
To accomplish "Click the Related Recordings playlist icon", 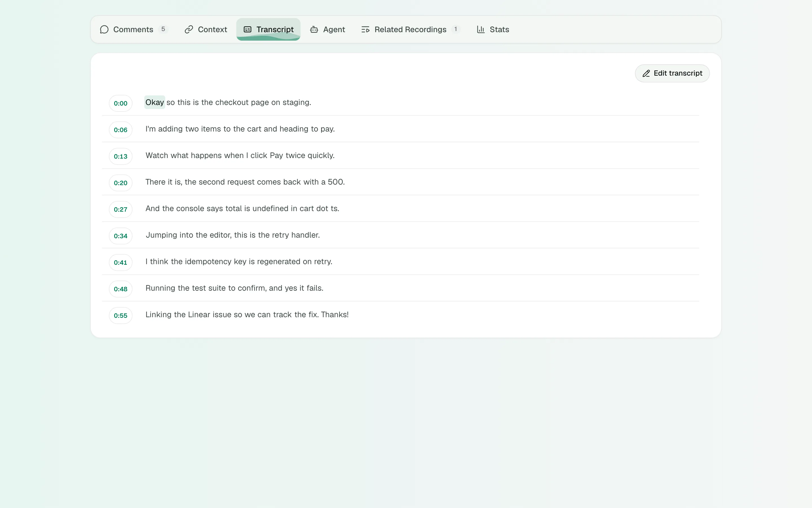I will click(x=365, y=30).
